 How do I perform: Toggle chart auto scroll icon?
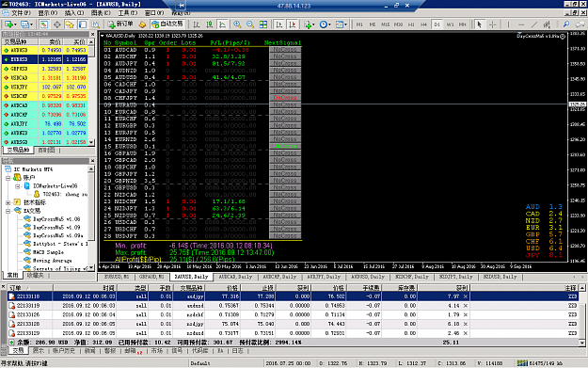(279, 24)
